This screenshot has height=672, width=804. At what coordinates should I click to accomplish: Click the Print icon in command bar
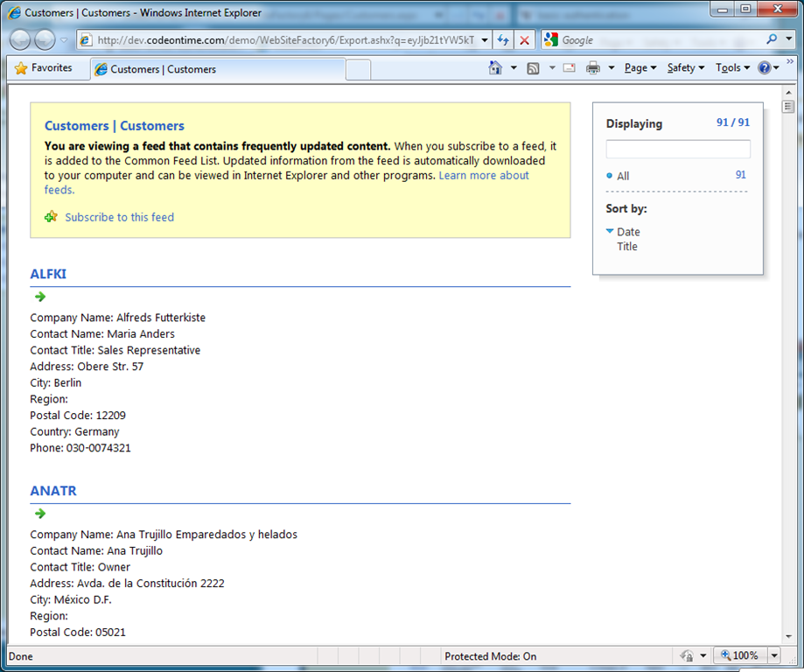[x=593, y=67]
